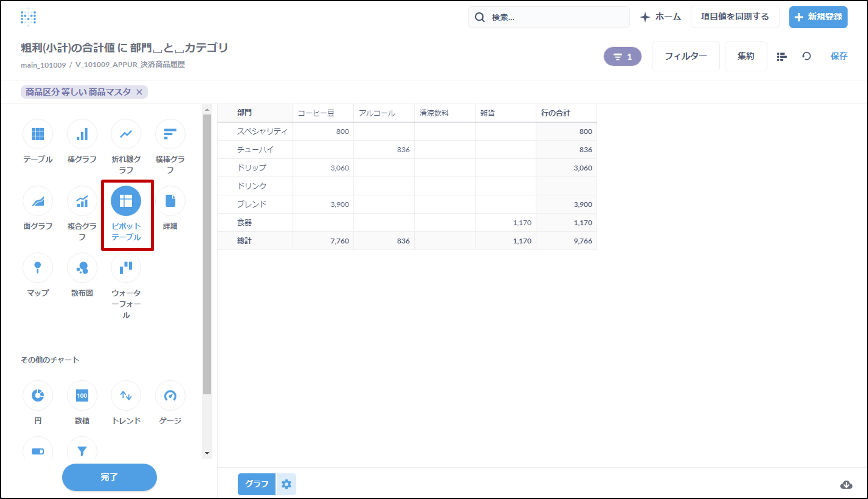Viewport: 868px width, 499px height.
Task: Pick the 折れ線グラフ line chart icon
Action: coord(126,134)
